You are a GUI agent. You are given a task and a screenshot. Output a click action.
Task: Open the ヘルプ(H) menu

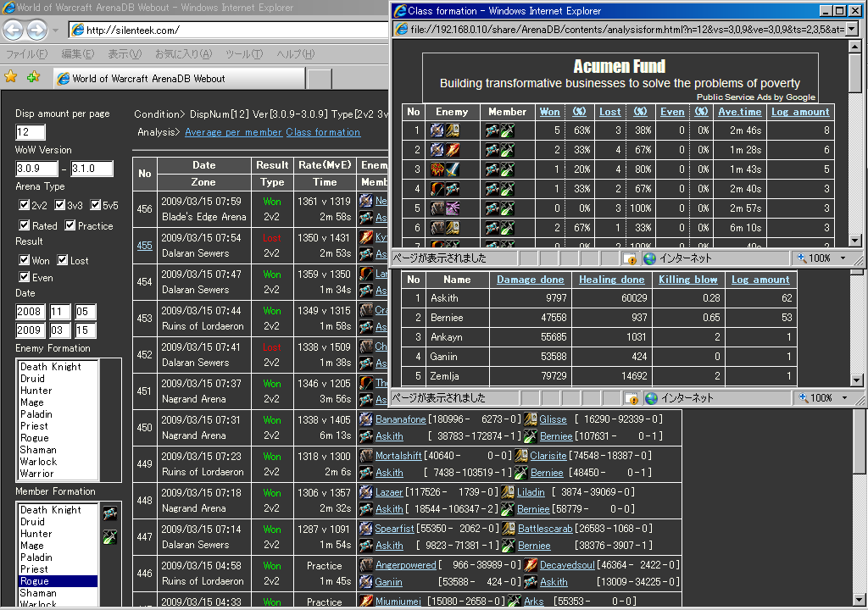[296, 53]
